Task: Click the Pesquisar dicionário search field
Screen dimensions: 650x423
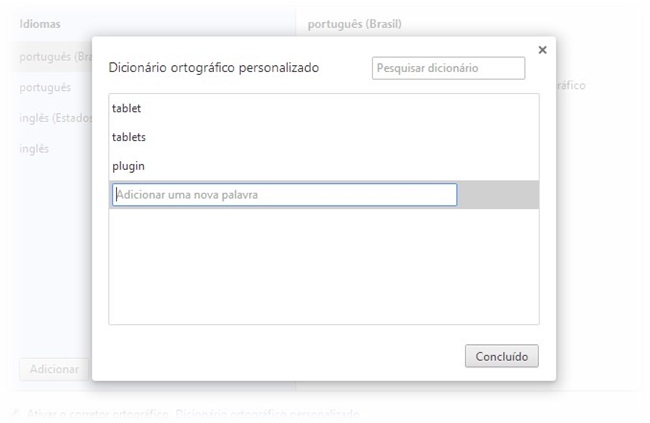Action: pyautogui.click(x=449, y=68)
